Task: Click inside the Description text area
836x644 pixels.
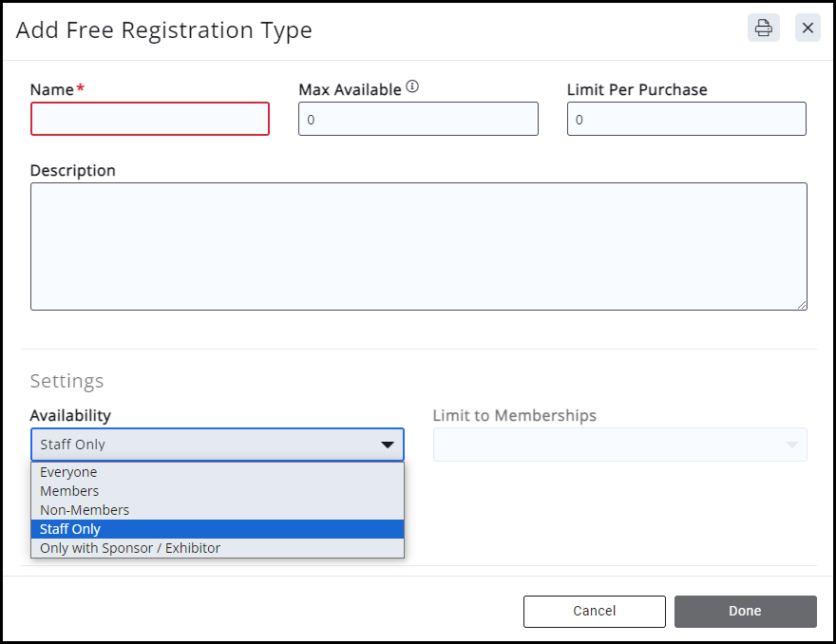Action: coord(418,246)
